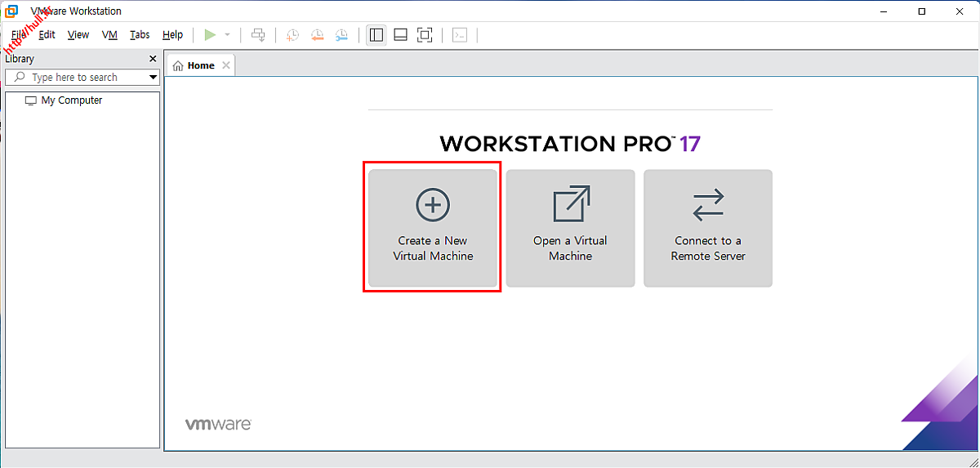Screen dimensions: 980x468
Task: Click Create a New Virtual Machine
Action: coord(433,228)
